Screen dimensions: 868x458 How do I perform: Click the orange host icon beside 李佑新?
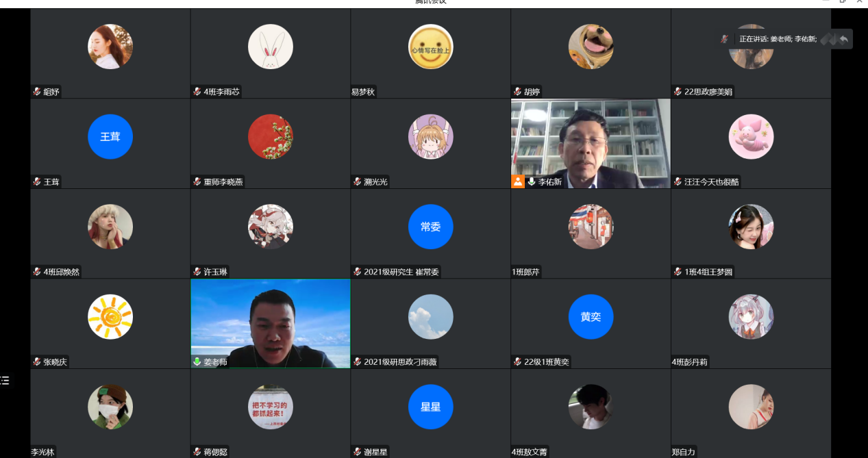(519, 181)
